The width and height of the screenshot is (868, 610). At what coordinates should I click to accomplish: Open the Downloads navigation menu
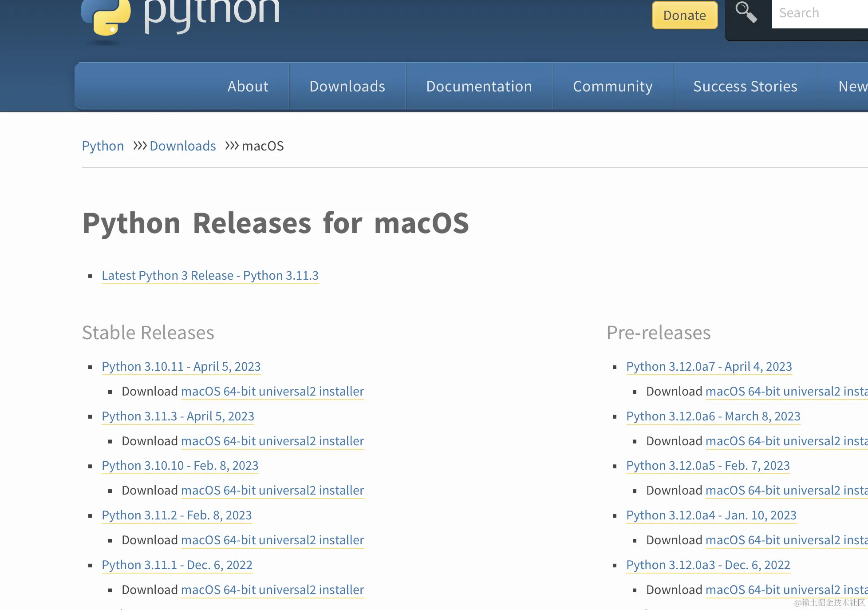click(x=347, y=86)
